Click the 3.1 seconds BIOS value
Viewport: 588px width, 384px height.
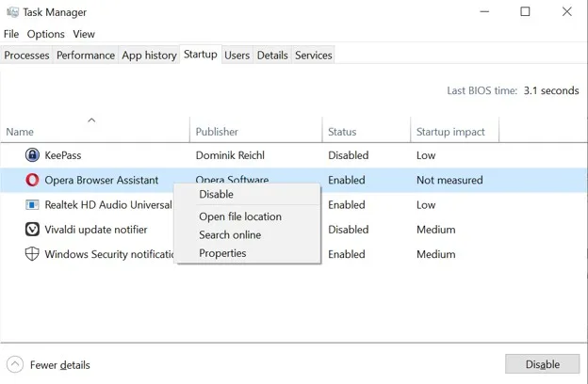[x=551, y=90]
